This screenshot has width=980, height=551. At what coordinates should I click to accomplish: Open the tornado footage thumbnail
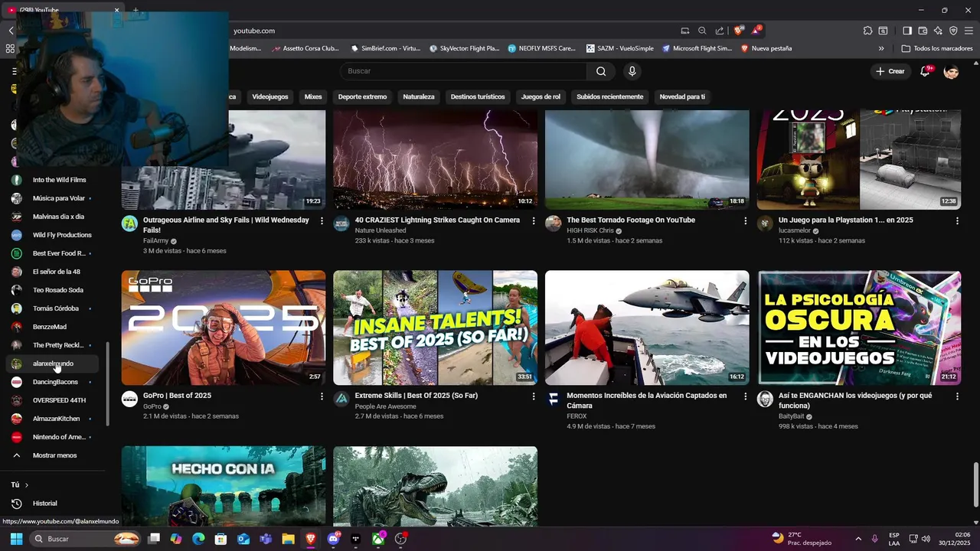[647, 159]
